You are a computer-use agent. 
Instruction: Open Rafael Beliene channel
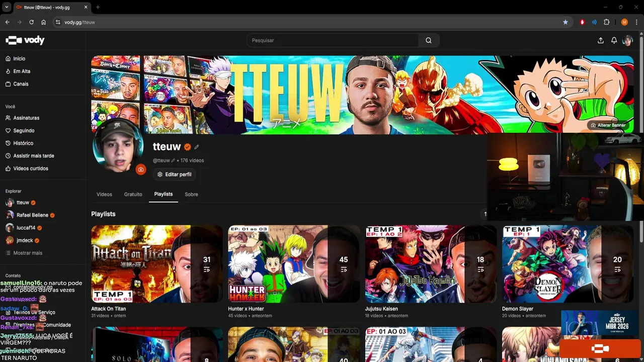coord(32,215)
